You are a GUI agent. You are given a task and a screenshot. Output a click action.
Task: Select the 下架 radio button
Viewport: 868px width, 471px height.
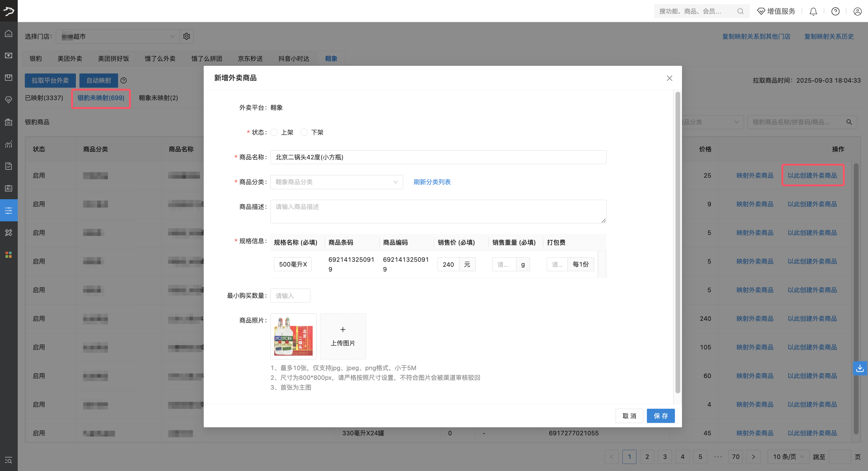click(x=304, y=132)
